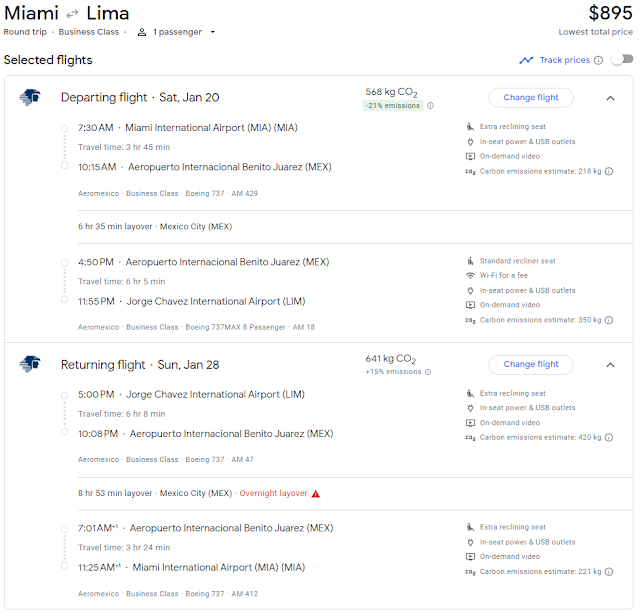Image resolution: width=640 pixels, height=614 pixels.
Task: Click the red Overnight layover label
Action: point(273,493)
